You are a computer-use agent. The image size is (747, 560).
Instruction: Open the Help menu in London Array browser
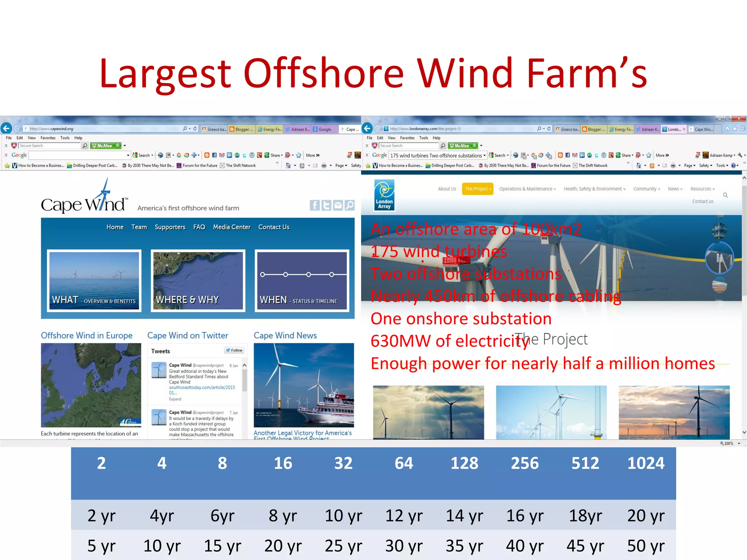click(437, 138)
